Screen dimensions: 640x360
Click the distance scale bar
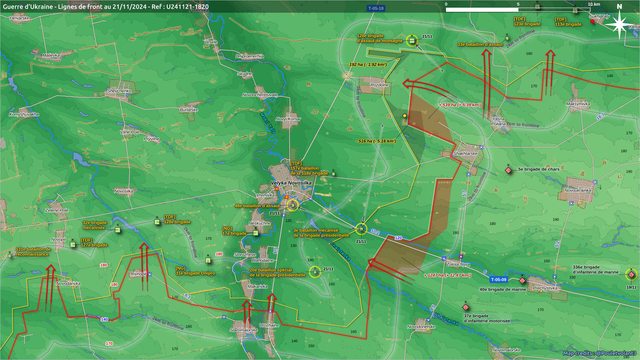[x=518, y=9]
